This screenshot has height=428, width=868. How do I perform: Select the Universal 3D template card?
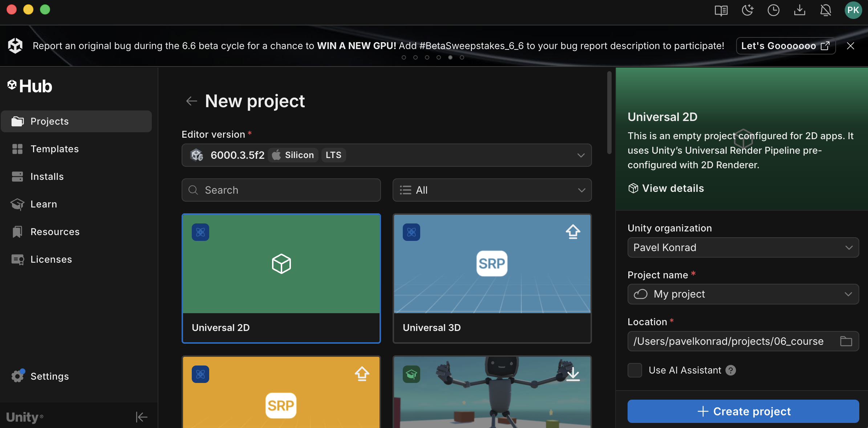coord(492,278)
